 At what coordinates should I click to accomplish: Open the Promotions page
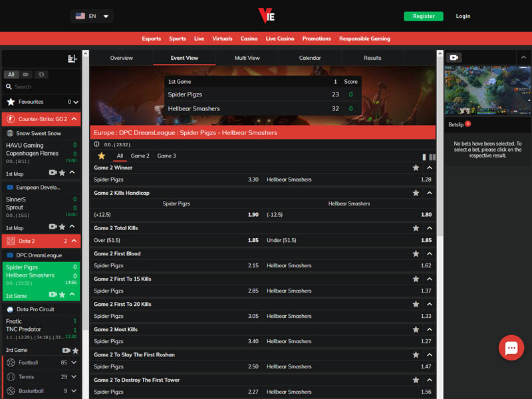click(x=317, y=39)
